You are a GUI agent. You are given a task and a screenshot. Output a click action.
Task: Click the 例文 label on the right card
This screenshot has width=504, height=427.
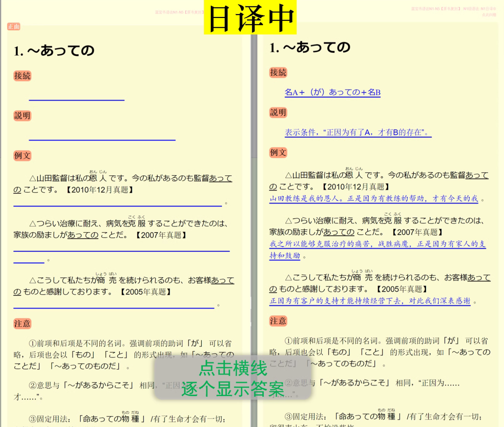pos(278,153)
